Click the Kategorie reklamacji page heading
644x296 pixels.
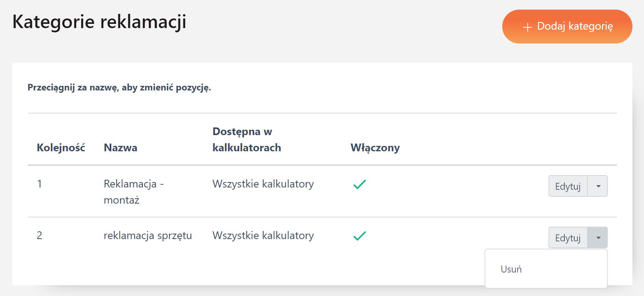pos(99,22)
